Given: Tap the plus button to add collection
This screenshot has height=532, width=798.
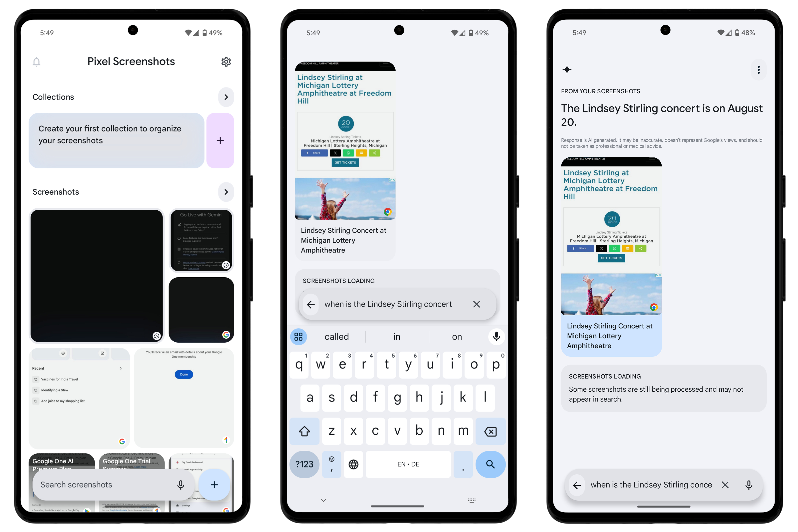Looking at the screenshot, I should pyautogui.click(x=220, y=141).
